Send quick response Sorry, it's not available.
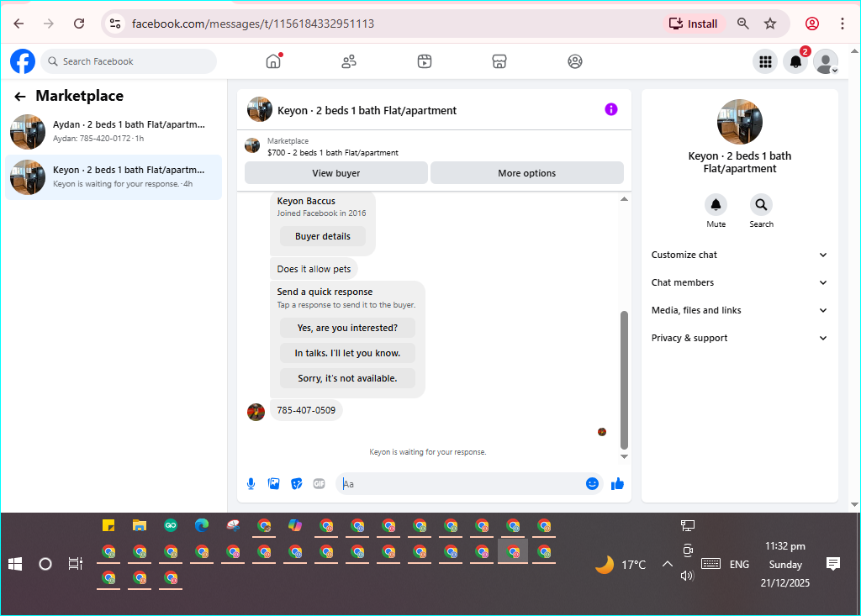Screen dimensions: 861x616 point(347,378)
